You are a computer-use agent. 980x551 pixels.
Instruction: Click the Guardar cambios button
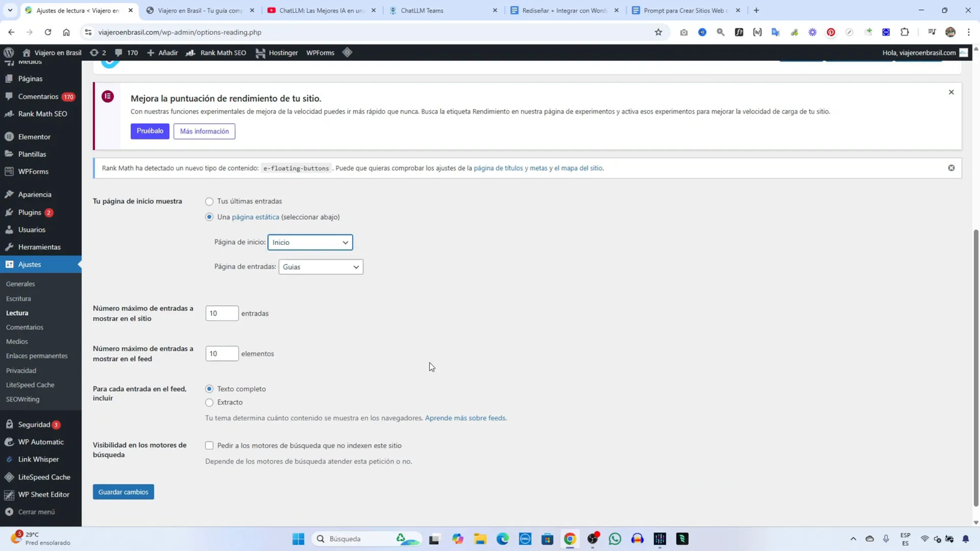coord(123,492)
